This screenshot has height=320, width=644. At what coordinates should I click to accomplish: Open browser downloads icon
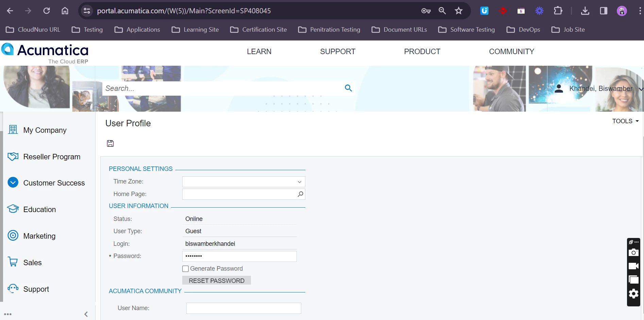pos(585,11)
